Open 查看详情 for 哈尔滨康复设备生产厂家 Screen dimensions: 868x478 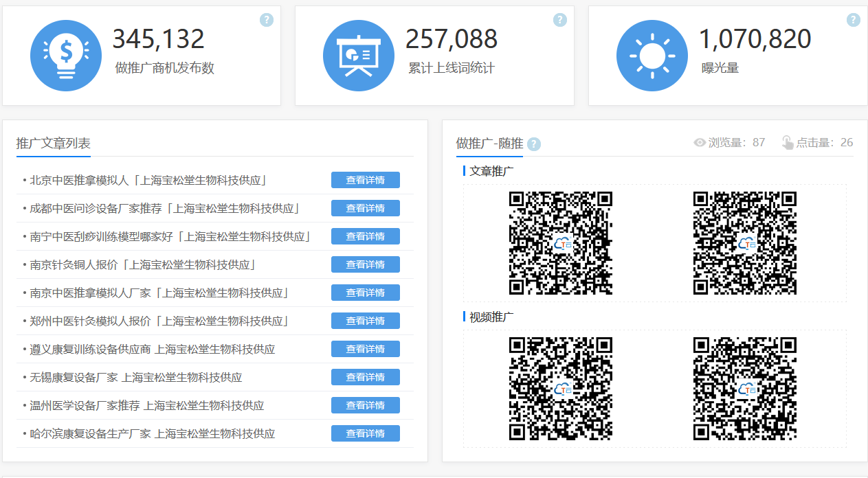click(x=366, y=433)
